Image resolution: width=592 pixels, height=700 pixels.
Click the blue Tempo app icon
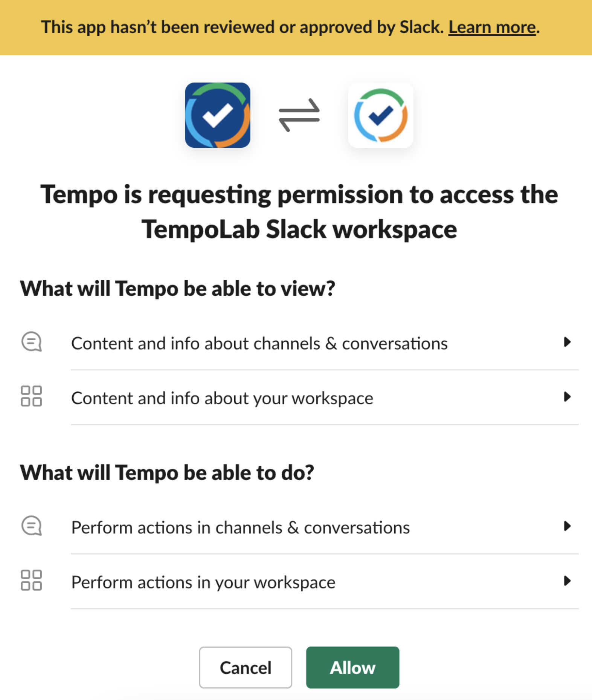pyautogui.click(x=217, y=115)
